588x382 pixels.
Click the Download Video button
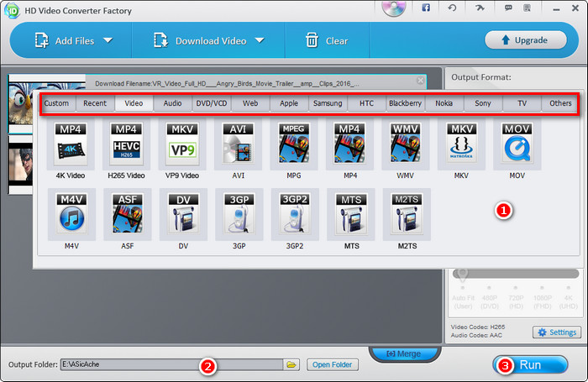[x=200, y=40]
